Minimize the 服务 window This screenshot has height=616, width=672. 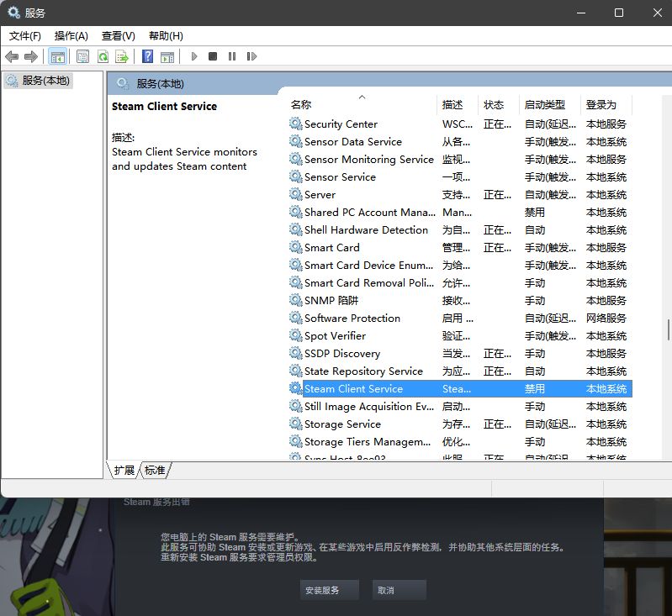click(x=581, y=13)
